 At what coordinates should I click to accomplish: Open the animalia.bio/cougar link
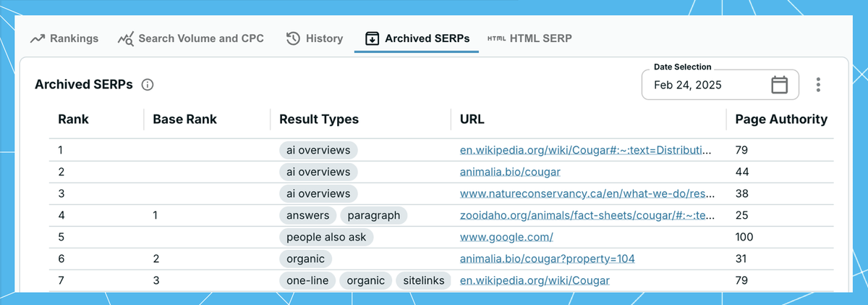[x=510, y=172]
